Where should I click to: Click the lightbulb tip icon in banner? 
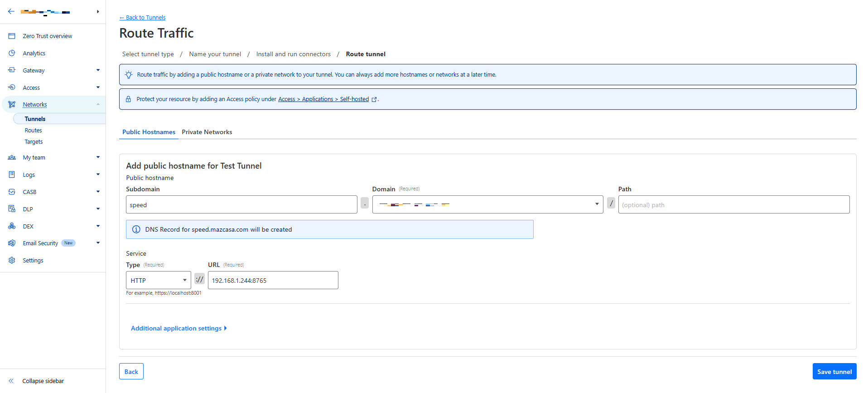[129, 74]
